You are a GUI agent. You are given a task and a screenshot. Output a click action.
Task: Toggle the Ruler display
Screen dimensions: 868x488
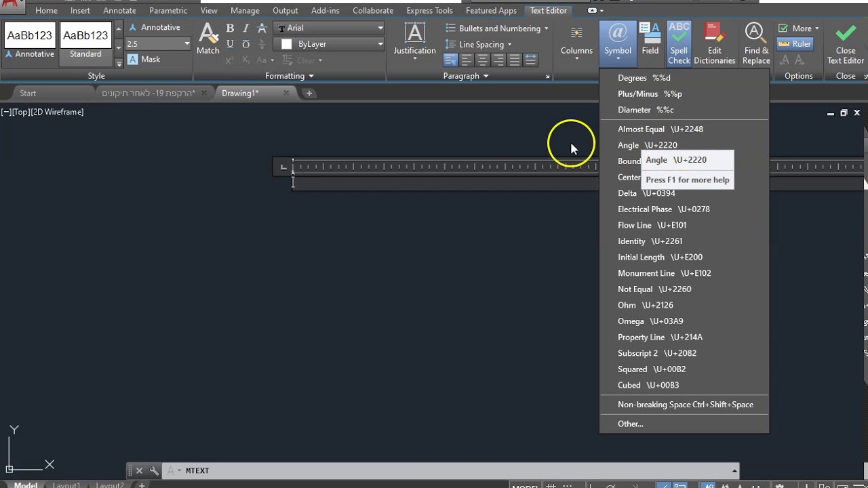tap(795, 43)
